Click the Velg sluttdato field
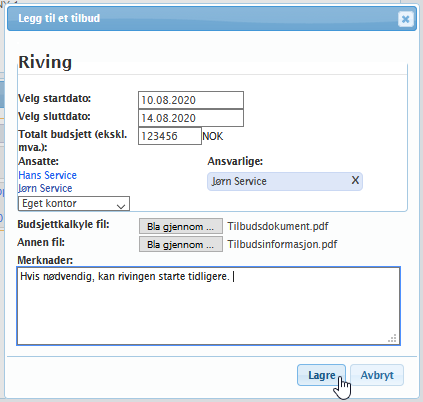The image size is (423, 402). [x=191, y=118]
